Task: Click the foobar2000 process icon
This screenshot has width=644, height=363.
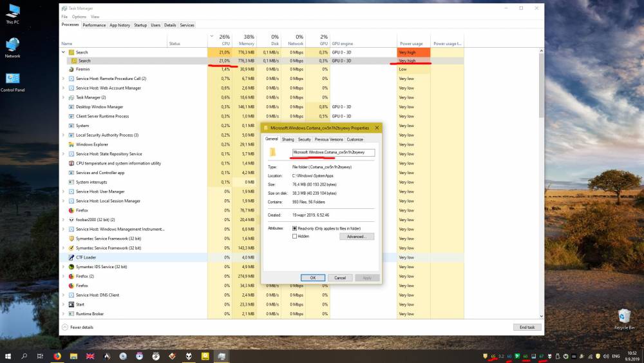Action: coord(71,220)
